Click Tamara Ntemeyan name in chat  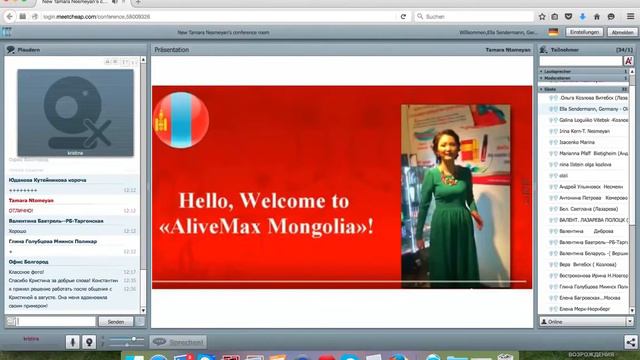[31, 200]
